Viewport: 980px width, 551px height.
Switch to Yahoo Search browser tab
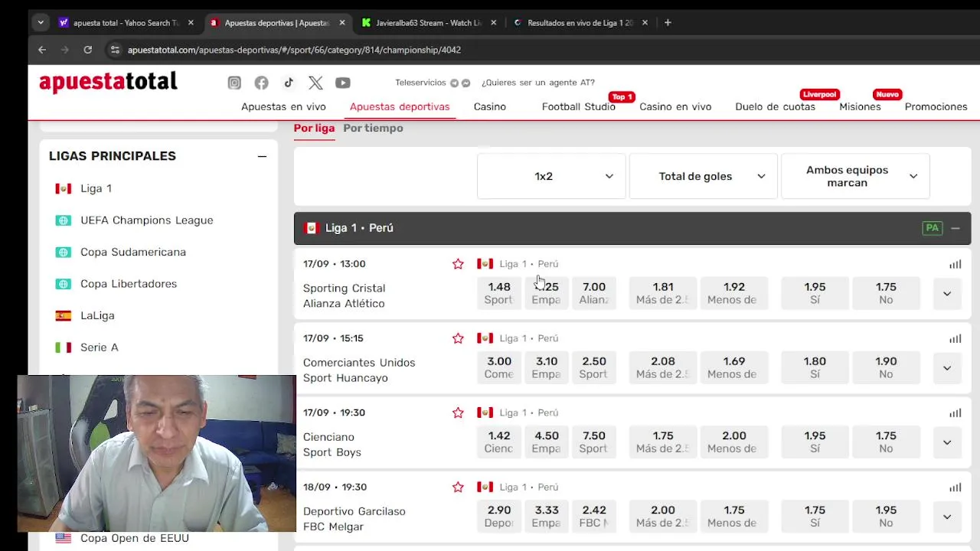pyautogui.click(x=126, y=23)
